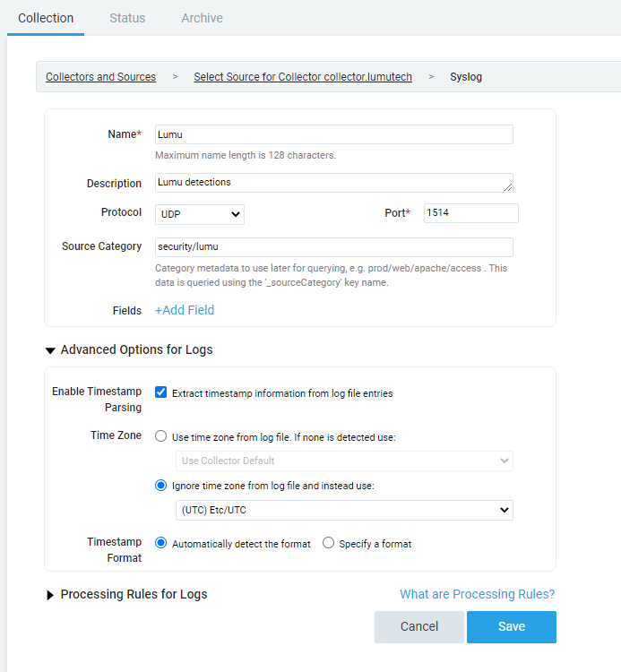
Task: Click the Description text area
Action: 333,183
